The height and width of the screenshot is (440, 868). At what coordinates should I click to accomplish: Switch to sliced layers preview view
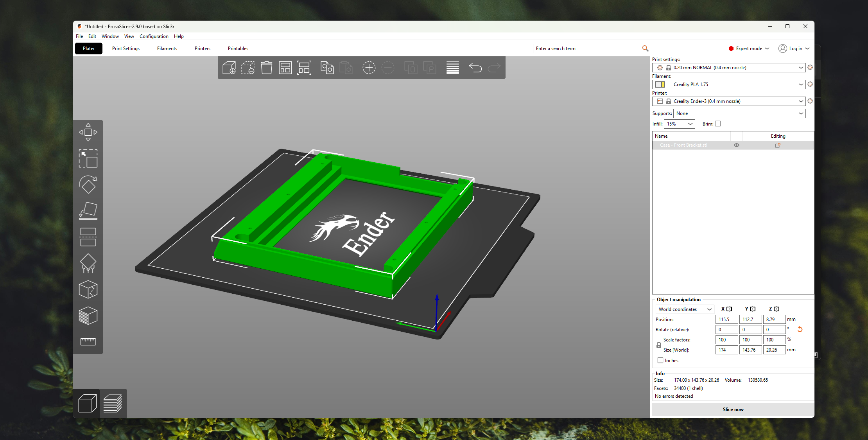pos(113,403)
